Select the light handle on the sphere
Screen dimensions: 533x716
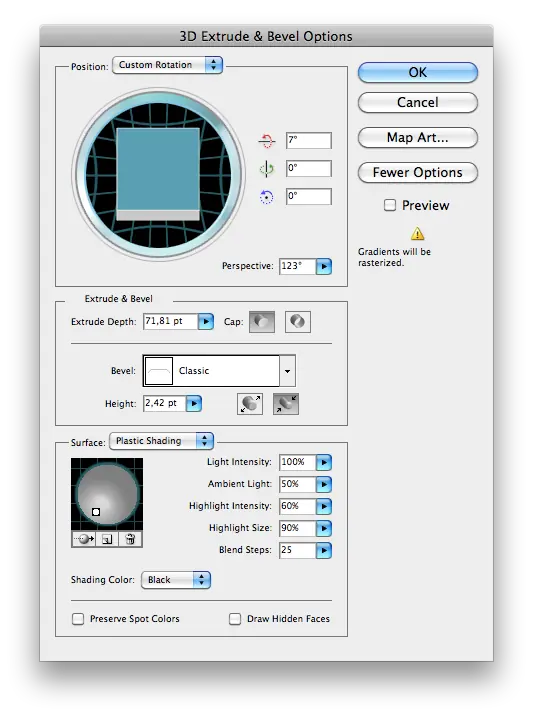96,512
